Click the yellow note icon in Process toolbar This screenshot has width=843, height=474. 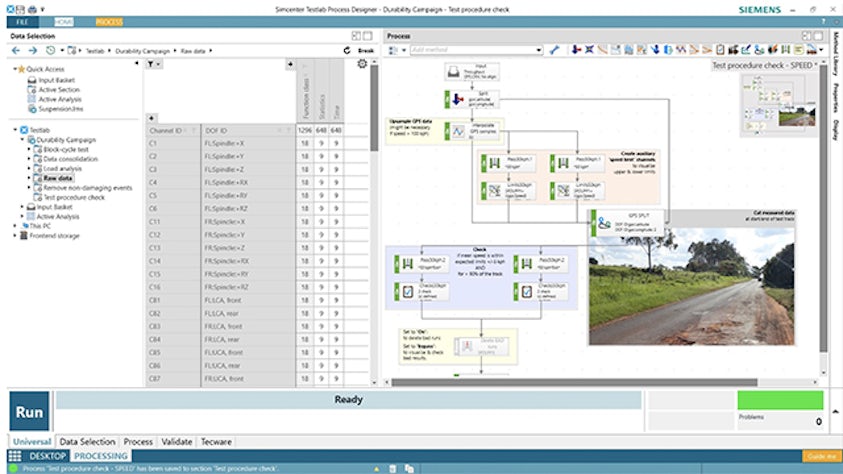(799, 50)
